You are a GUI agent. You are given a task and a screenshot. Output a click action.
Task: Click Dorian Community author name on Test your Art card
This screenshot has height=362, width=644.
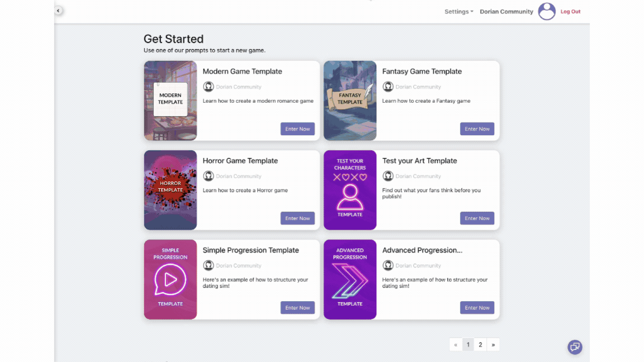418,177
